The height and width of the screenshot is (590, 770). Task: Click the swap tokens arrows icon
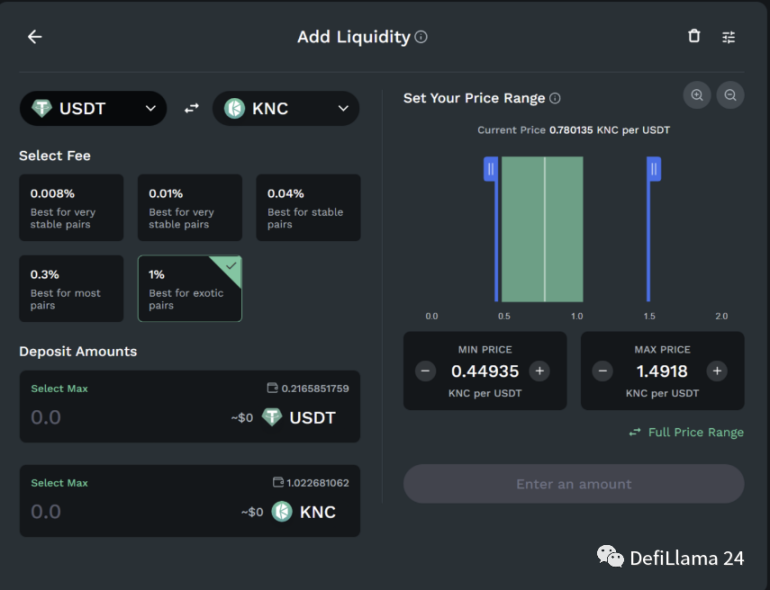click(191, 109)
